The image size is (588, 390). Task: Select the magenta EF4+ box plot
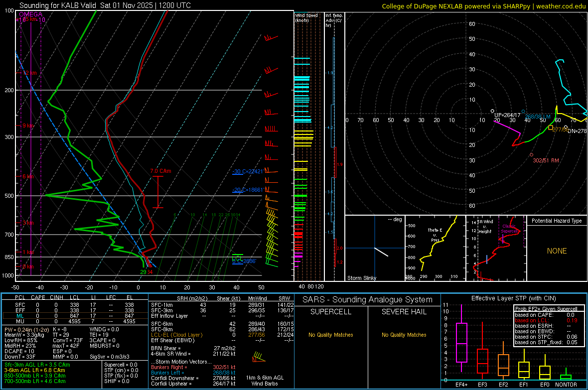click(461, 339)
